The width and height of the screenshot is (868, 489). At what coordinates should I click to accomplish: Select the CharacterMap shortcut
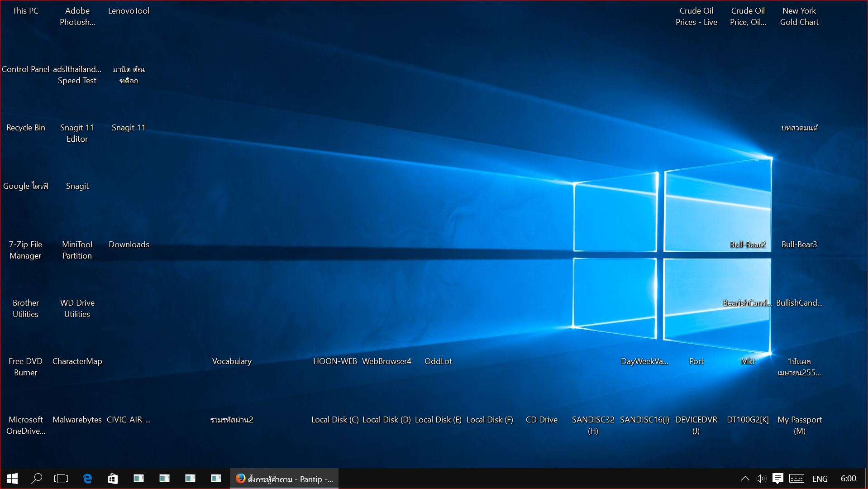77,361
